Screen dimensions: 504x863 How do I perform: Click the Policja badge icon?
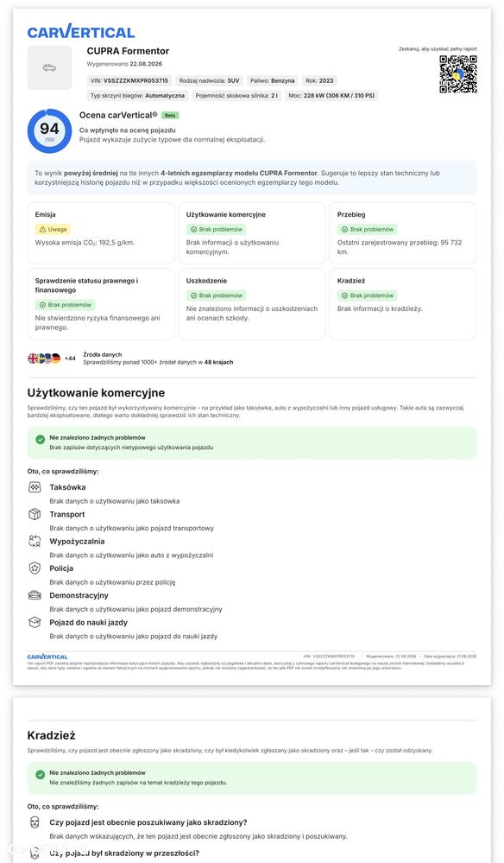(x=35, y=568)
